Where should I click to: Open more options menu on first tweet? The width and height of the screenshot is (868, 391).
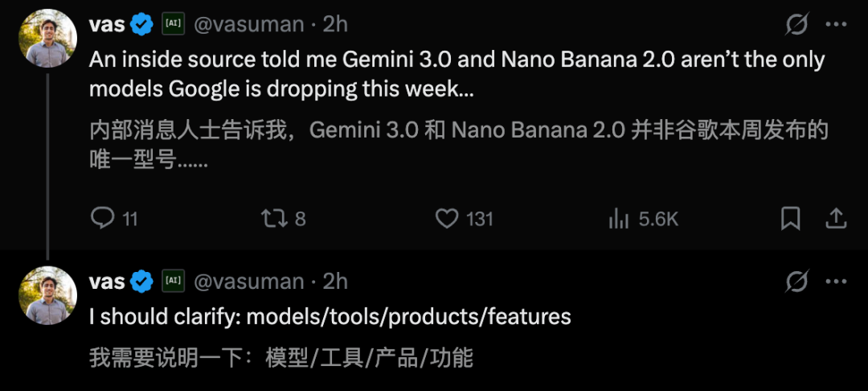836,25
